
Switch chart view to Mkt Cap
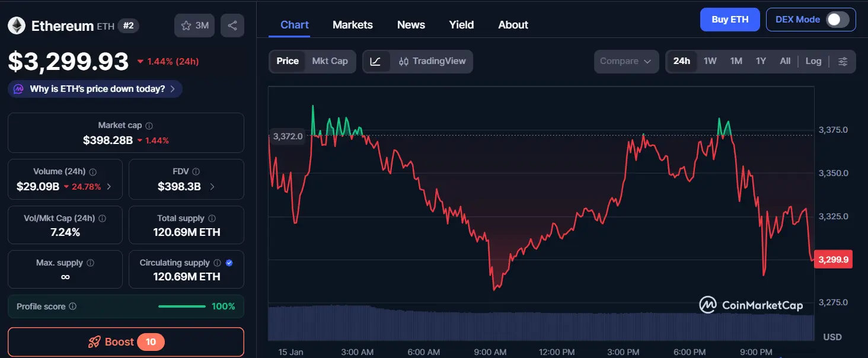330,61
